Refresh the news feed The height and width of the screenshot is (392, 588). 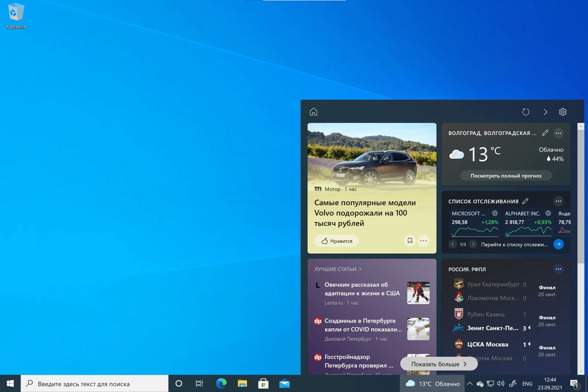(x=526, y=112)
